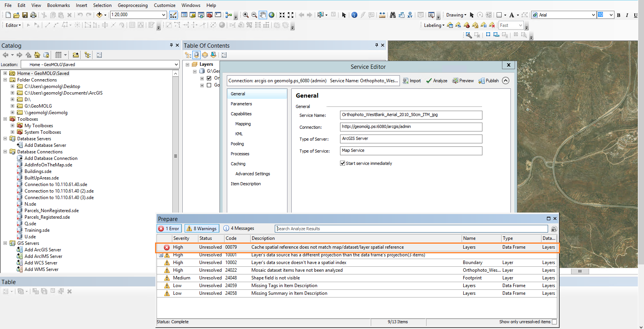The image size is (644, 329).
Task: Open the Go To XY tool
Action: (x=410, y=15)
